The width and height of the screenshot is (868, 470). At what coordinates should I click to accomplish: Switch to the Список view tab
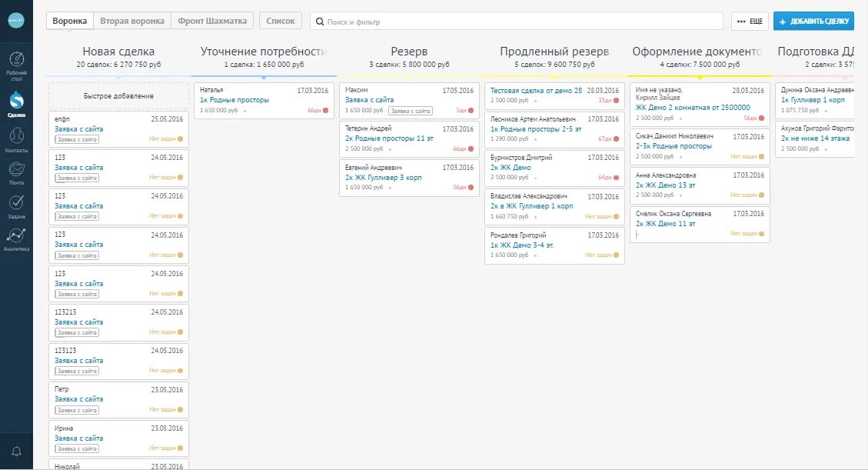280,20
